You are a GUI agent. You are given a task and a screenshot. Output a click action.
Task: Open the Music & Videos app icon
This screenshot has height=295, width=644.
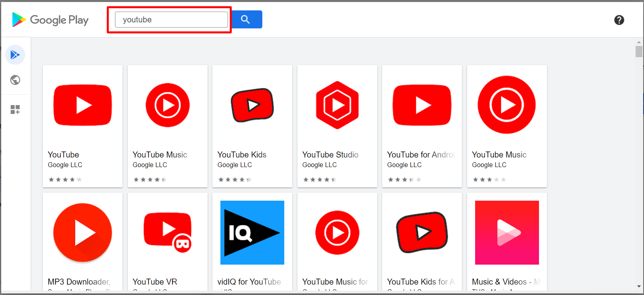coord(507,233)
